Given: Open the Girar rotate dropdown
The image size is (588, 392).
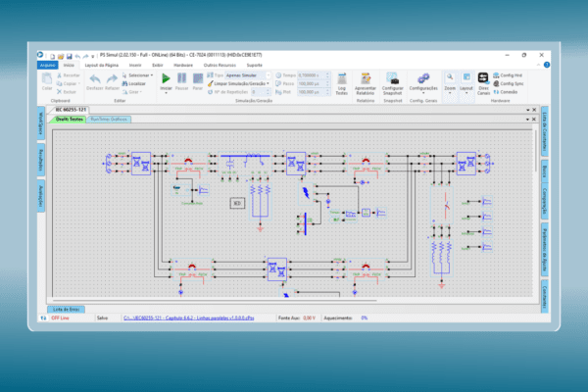Looking at the screenshot, I should [132, 92].
